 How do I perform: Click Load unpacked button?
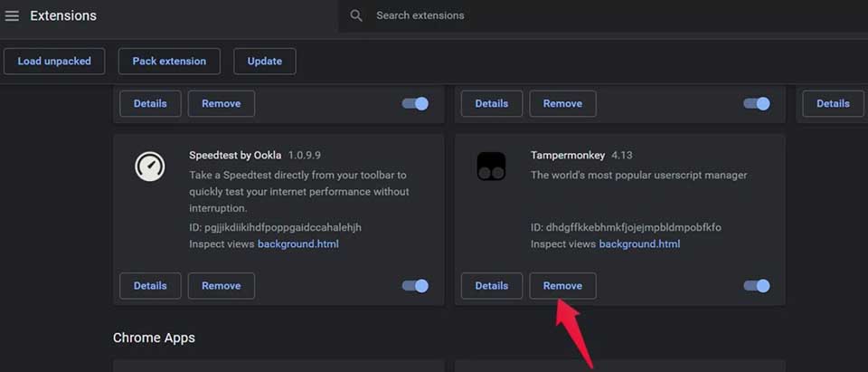[54, 61]
